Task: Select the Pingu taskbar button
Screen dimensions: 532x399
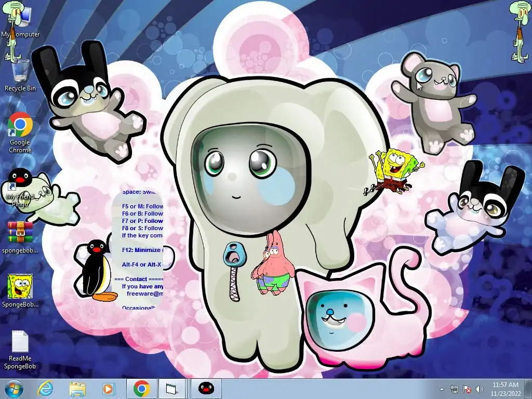Action: click(x=206, y=389)
